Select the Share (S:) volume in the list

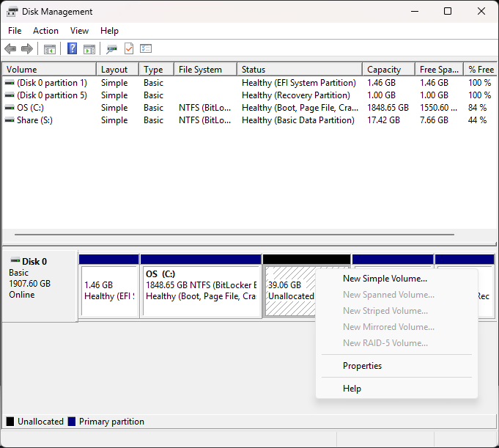249,120
